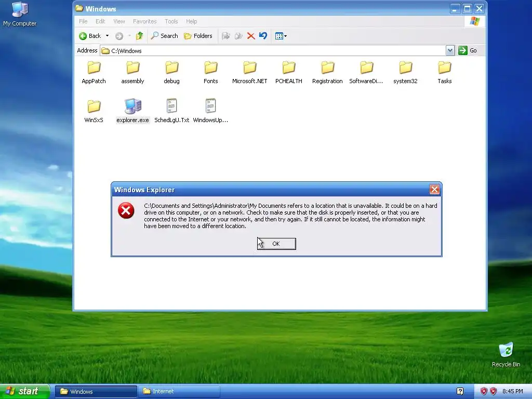Open the Back history dropdown arrow
Image resolution: width=532 pixels, height=399 pixels.
click(107, 36)
